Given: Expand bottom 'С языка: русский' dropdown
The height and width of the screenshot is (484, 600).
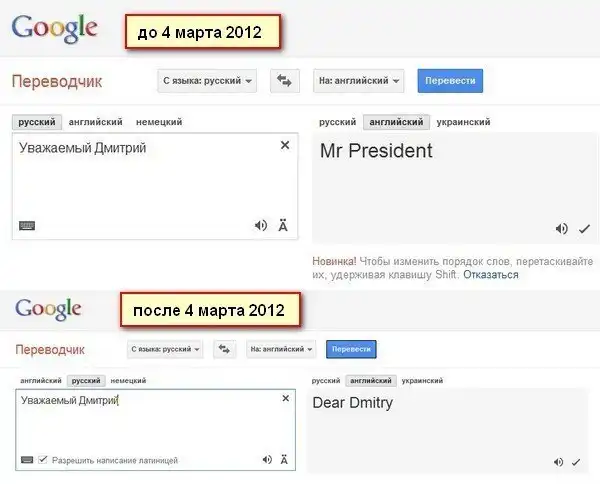Looking at the screenshot, I should 165,349.
